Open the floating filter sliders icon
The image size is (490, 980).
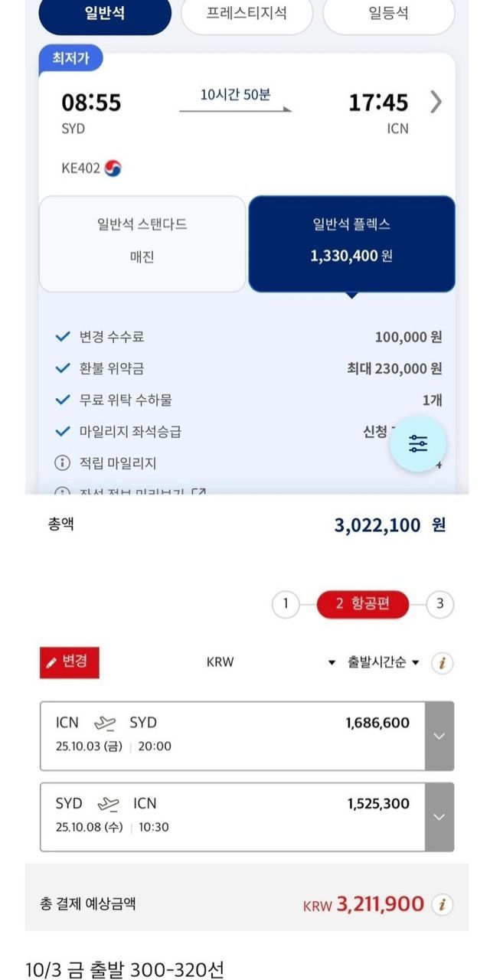pos(418,443)
